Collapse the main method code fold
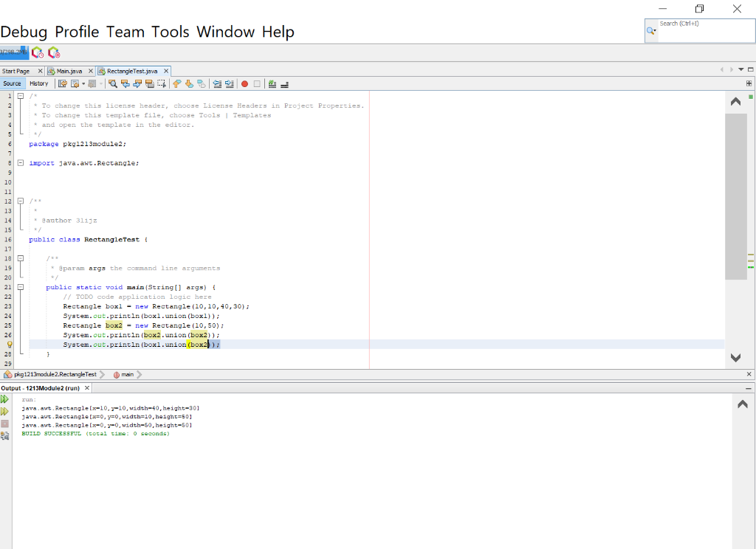This screenshot has height=549, width=756. click(20, 286)
